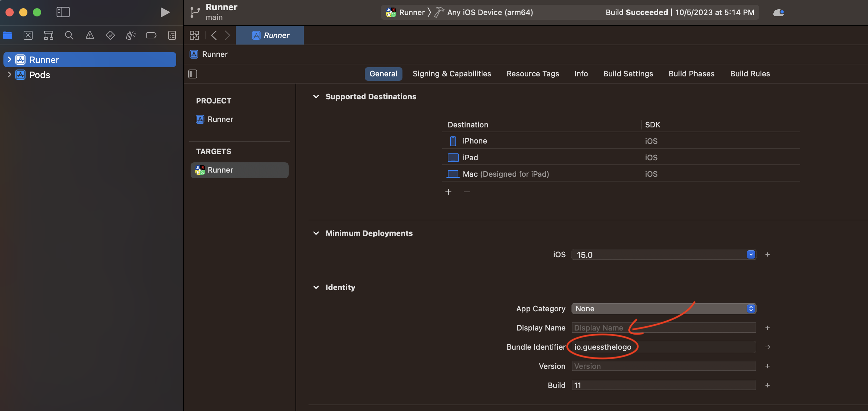Toggle the navigator sidebar visibility
868x411 pixels.
pos(63,12)
